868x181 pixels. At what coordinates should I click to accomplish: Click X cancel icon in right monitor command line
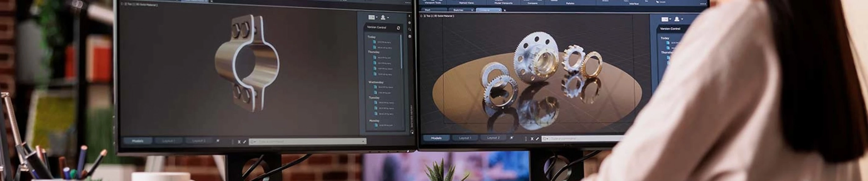tap(532, 139)
